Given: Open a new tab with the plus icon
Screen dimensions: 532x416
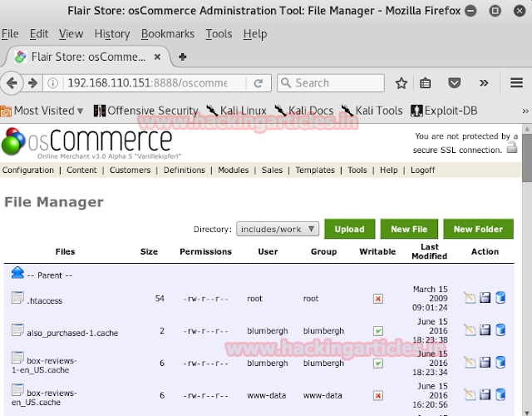Looking at the screenshot, I should tap(183, 57).
